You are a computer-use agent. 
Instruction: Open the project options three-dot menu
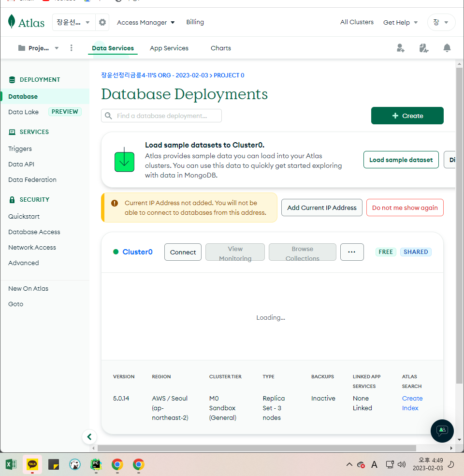tap(71, 48)
